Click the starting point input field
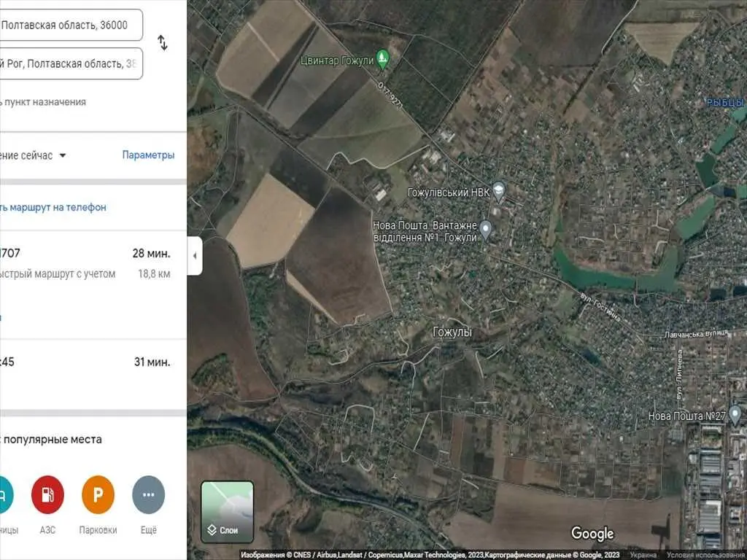 [69, 25]
